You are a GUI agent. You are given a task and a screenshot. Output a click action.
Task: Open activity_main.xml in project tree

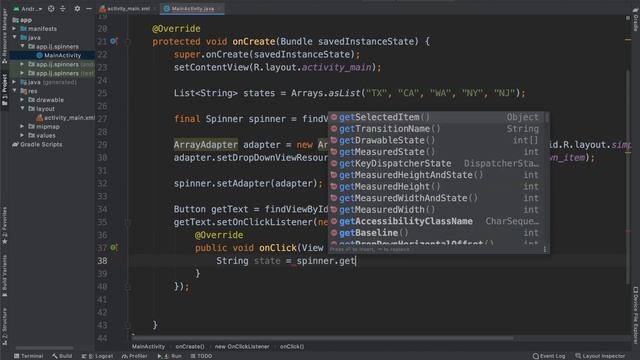[65, 118]
